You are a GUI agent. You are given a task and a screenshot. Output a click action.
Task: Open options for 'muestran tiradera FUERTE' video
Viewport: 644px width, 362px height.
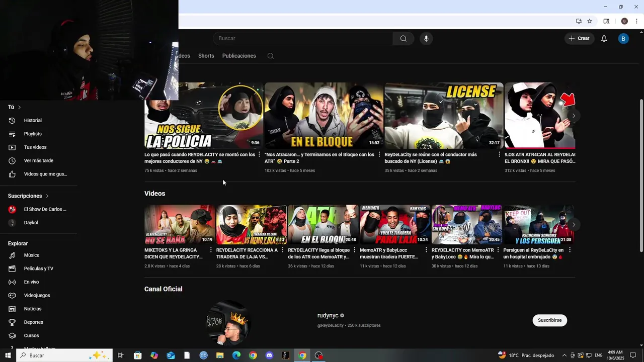[426, 250]
